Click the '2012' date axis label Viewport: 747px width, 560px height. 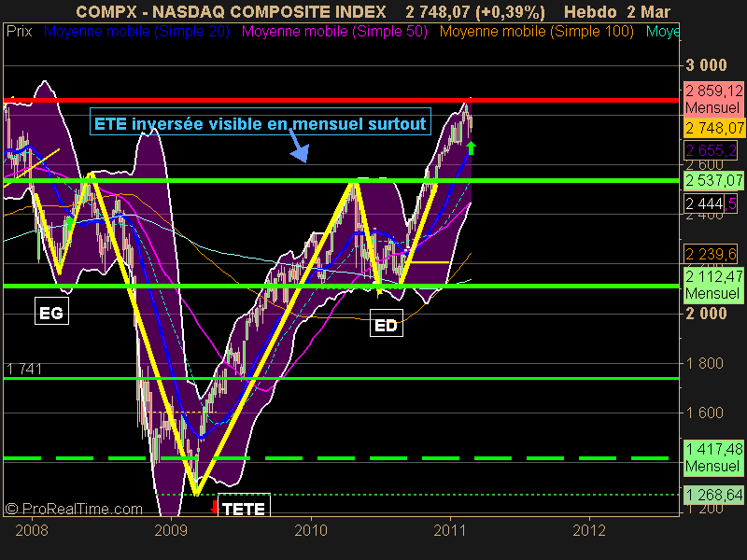(x=589, y=530)
